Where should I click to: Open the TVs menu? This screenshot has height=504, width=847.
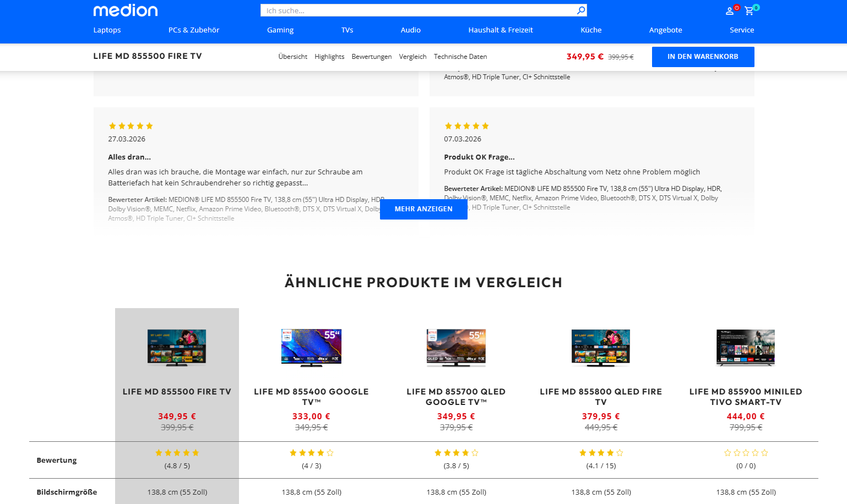(347, 30)
